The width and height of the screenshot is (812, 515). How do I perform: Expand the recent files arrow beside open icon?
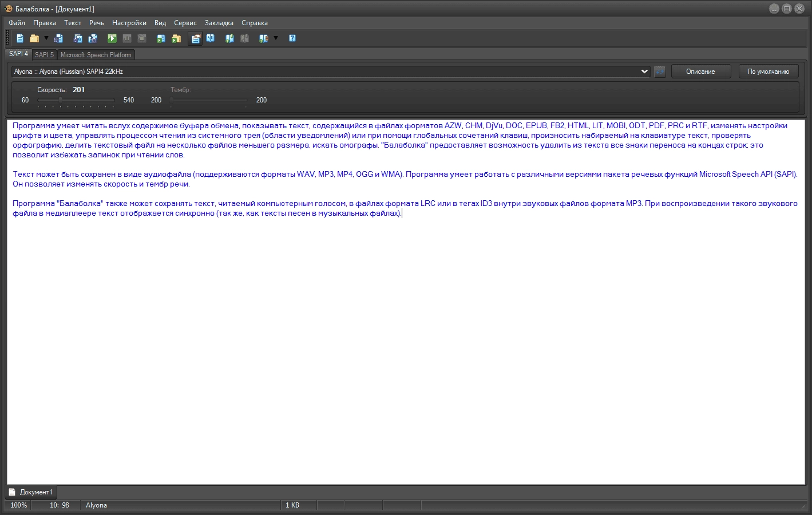coord(46,38)
